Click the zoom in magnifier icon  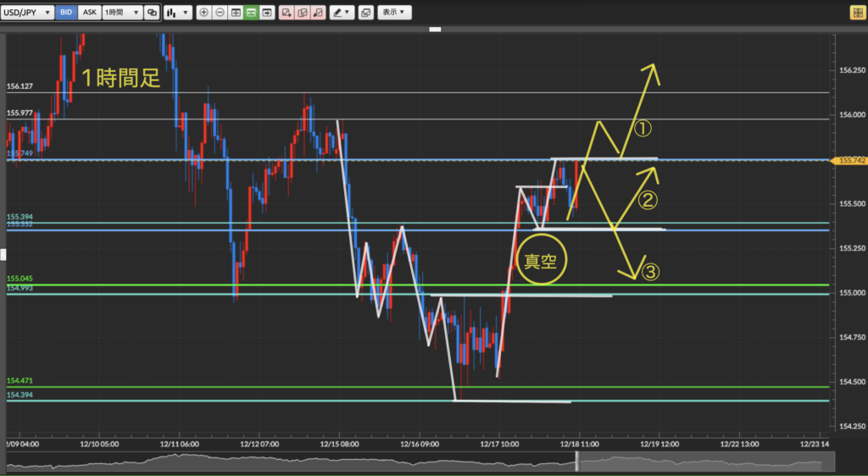click(x=203, y=13)
